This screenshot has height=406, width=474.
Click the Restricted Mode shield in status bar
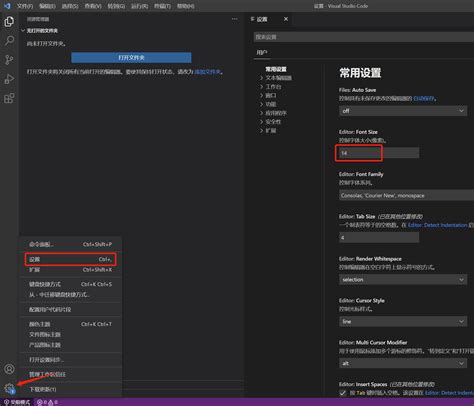[x=17, y=402]
